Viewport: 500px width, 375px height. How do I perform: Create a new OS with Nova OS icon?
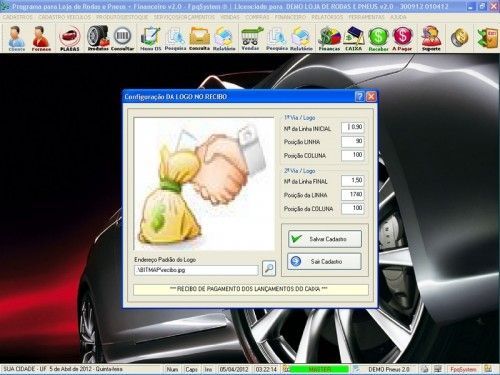[x=150, y=38]
